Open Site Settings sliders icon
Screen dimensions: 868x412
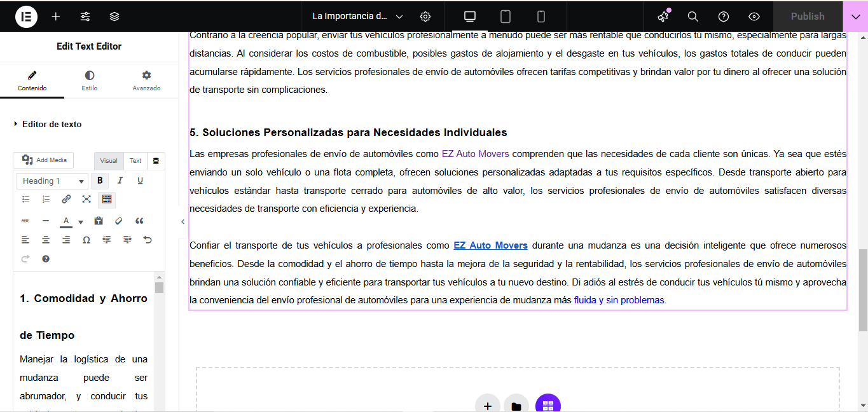click(85, 17)
